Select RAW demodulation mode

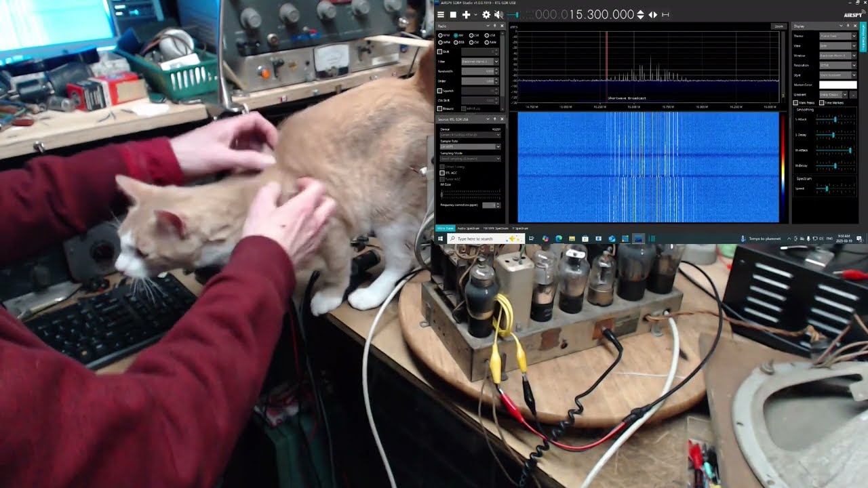tap(490, 42)
